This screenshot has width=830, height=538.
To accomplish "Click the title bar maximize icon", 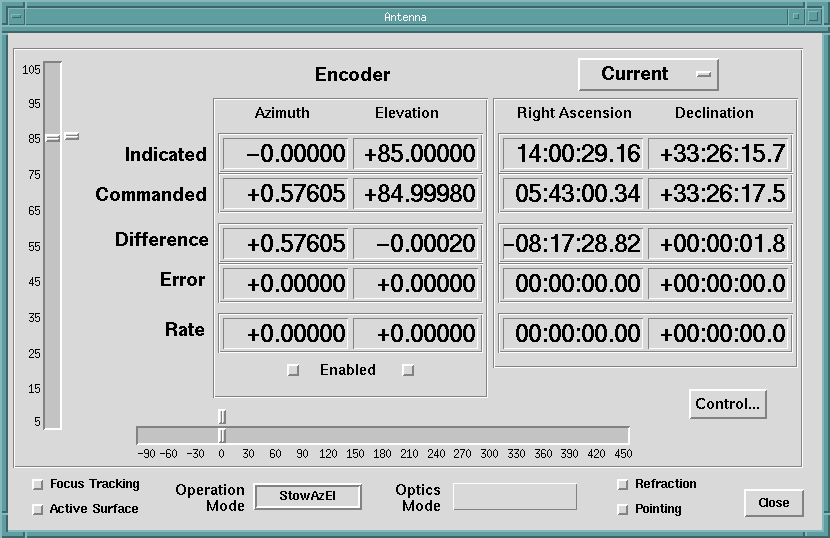I will [814, 17].
